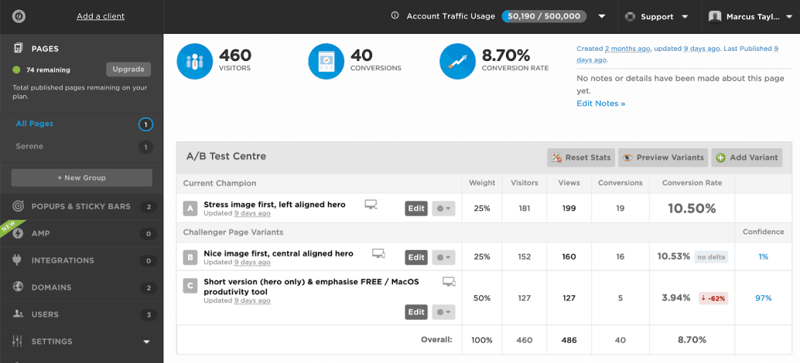Image resolution: width=800 pixels, height=363 pixels.
Task: Click the Support lifebuoy icon
Action: click(630, 16)
